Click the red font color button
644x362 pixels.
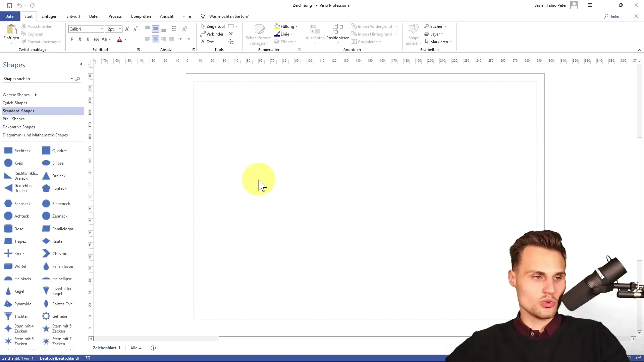[119, 39]
